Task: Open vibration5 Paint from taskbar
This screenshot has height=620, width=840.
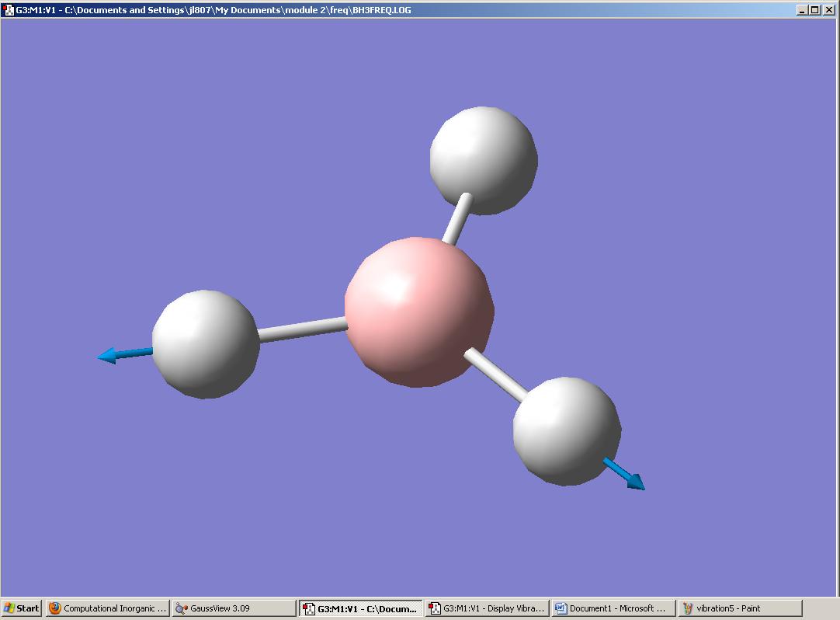Action: 740,608
